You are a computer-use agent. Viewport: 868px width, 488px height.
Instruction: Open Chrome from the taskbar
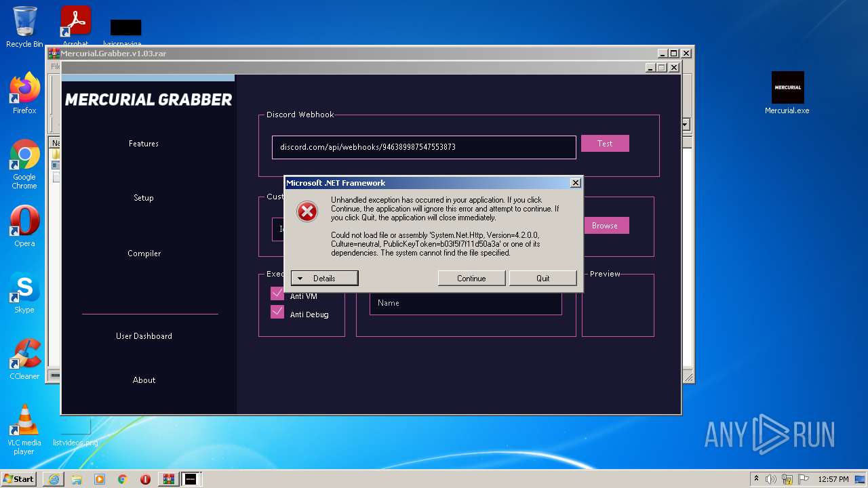click(x=123, y=479)
